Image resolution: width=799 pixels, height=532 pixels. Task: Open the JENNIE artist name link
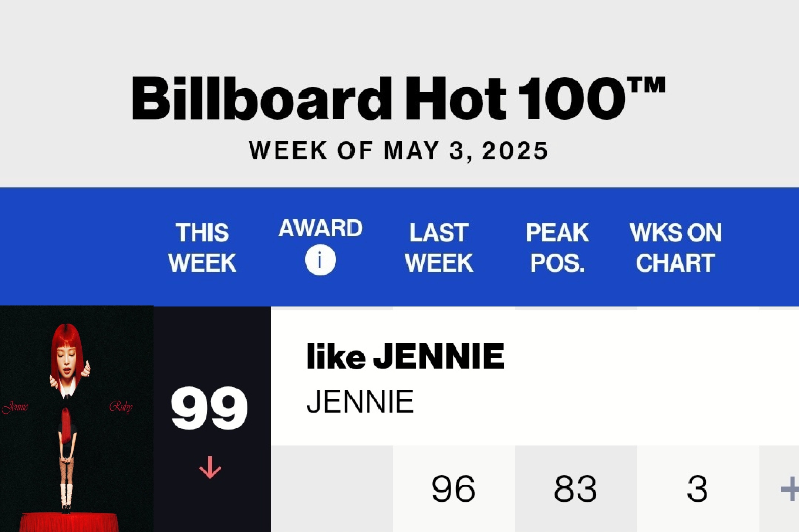click(360, 402)
